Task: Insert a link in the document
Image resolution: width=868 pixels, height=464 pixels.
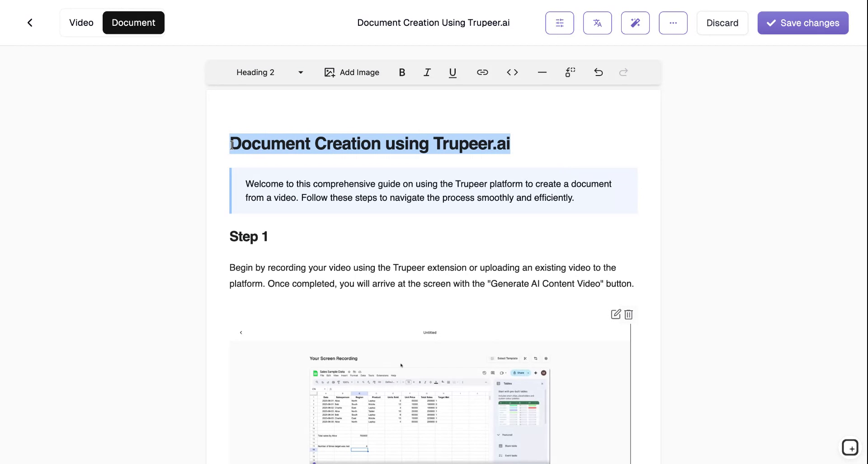Action: (x=482, y=72)
